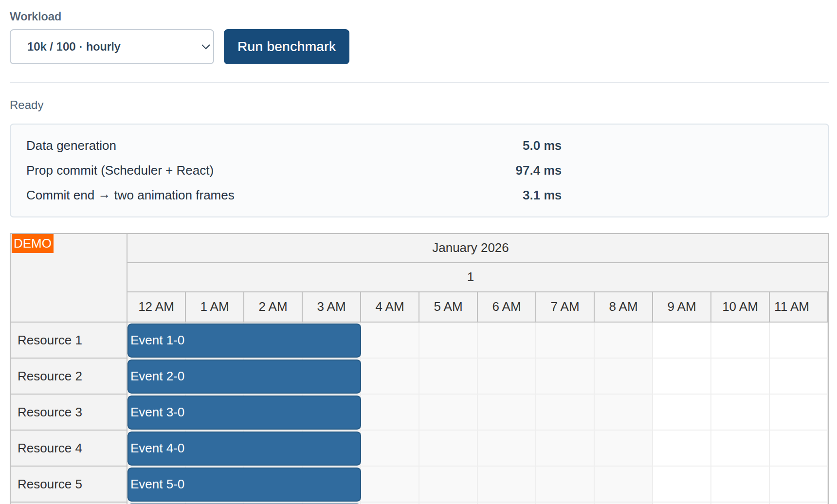Click the 8 AM time header
Screen dimensions: 837x504
623,307
